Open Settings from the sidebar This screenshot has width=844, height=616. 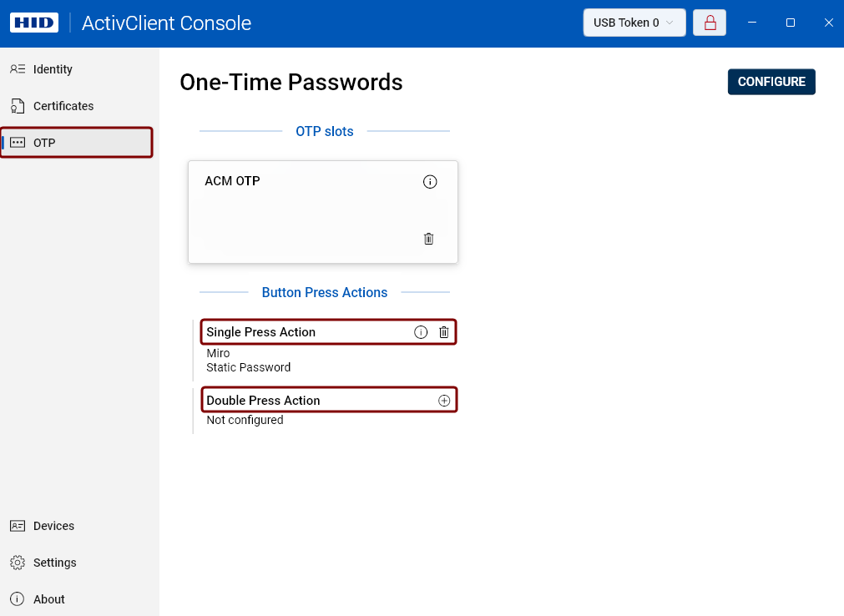coord(54,563)
